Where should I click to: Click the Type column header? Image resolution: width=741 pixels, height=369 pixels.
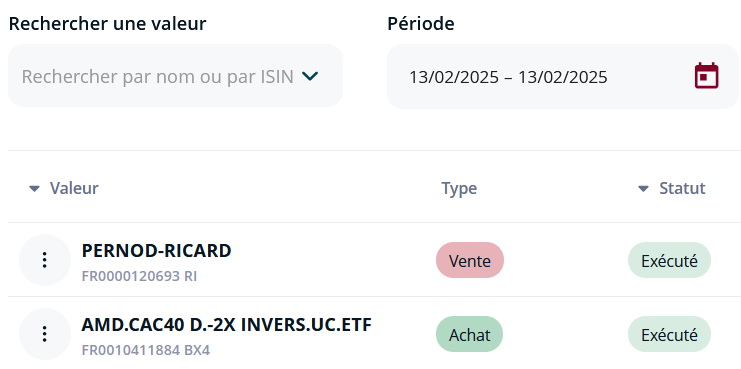[x=459, y=189]
